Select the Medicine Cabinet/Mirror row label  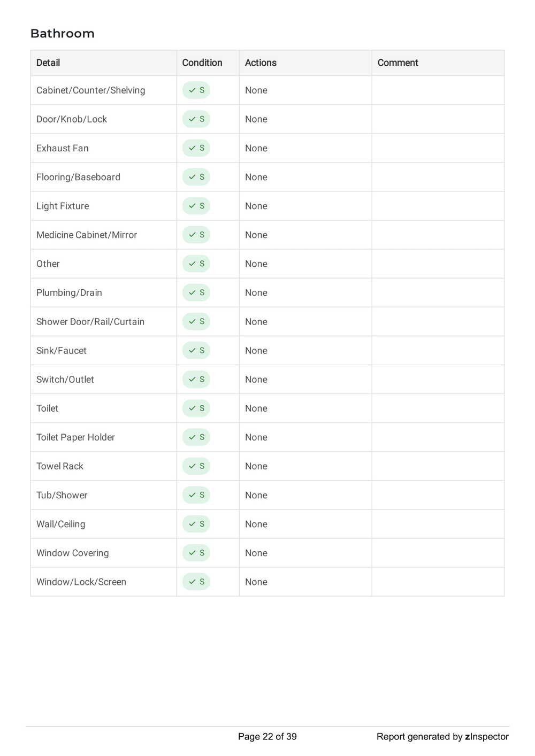(87, 235)
